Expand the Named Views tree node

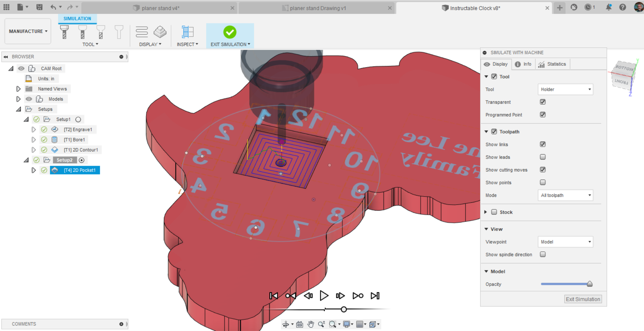tap(19, 89)
